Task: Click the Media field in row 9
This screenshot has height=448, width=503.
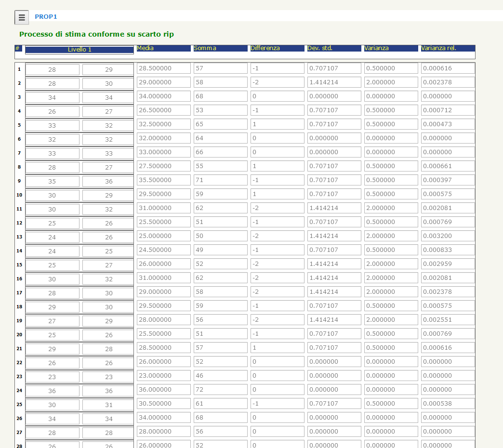Action: coord(164,180)
